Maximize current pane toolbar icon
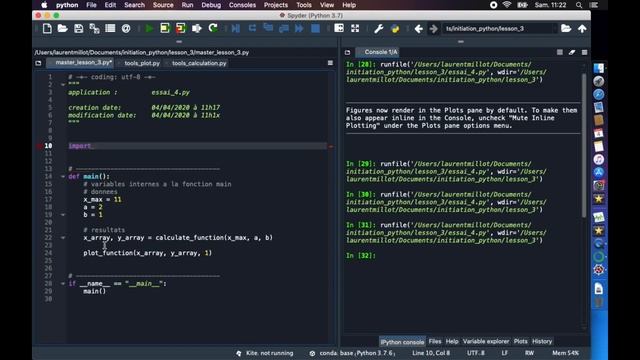 pos(339,28)
